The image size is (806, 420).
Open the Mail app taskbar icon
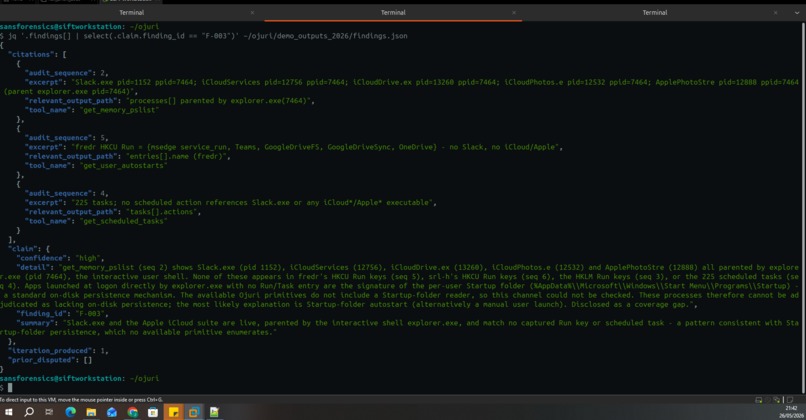point(112,412)
